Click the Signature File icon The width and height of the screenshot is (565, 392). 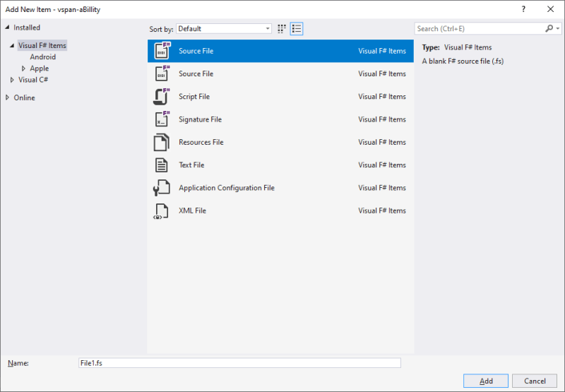click(162, 119)
